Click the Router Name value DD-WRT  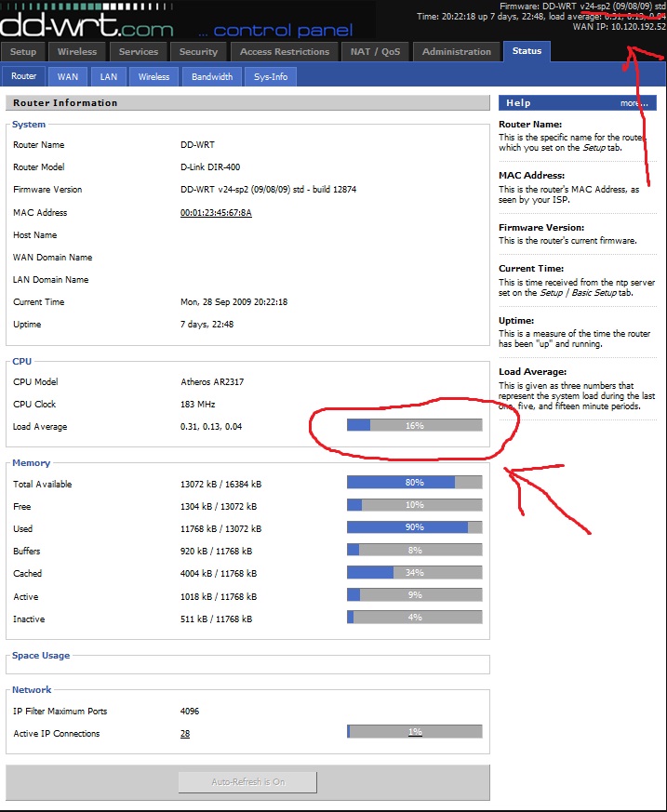click(x=197, y=144)
